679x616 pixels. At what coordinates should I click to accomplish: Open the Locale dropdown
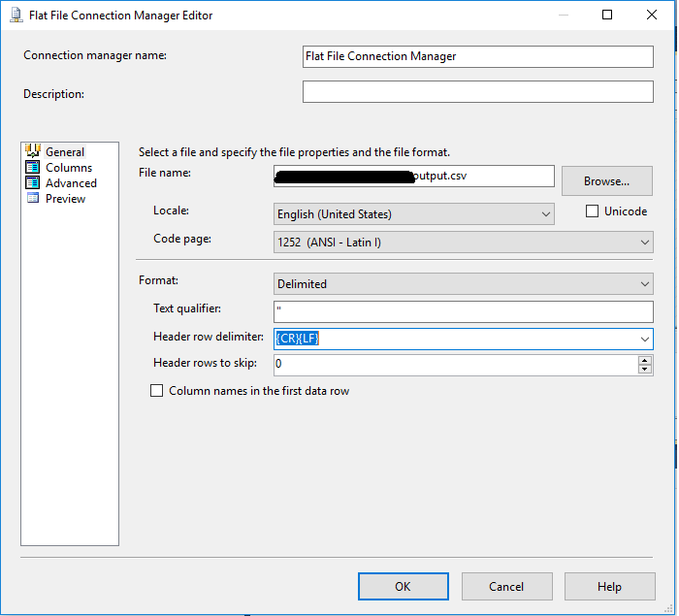[413, 214]
